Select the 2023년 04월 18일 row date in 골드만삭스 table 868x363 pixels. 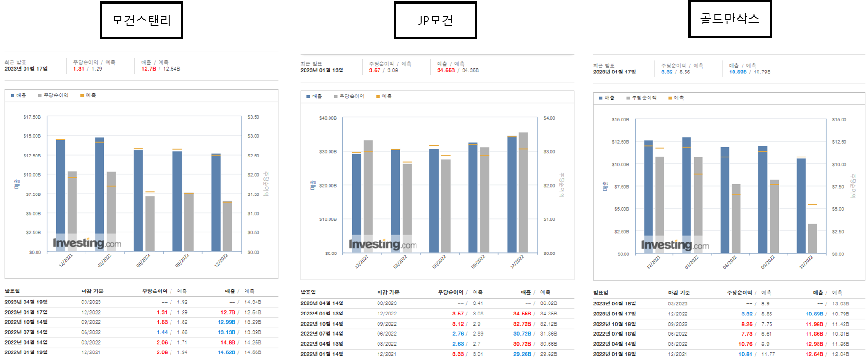(614, 303)
